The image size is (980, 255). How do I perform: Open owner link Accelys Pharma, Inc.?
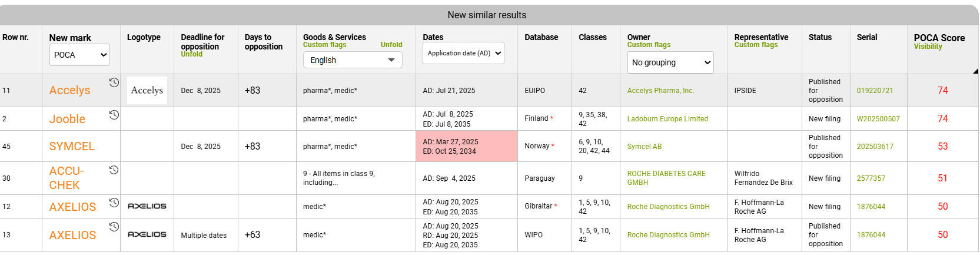point(660,91)
